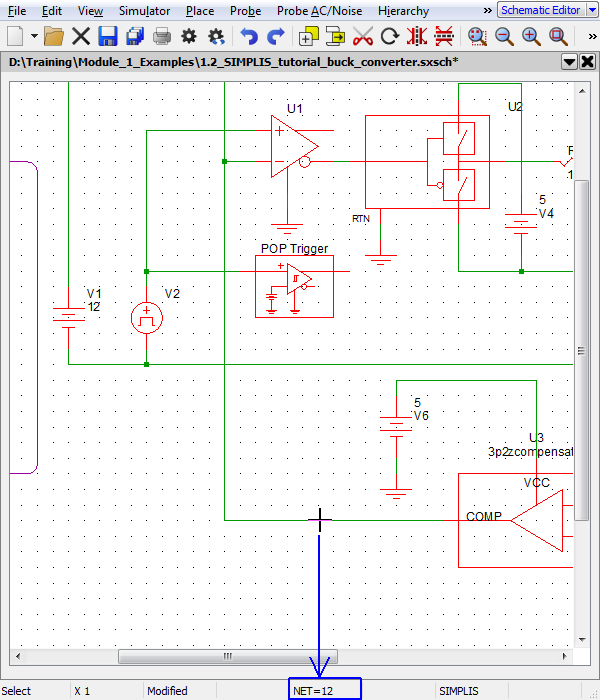Click the Zoom in magnifier icon
Image resolution: width=600 pixels, height=700 pixels.
531,37
